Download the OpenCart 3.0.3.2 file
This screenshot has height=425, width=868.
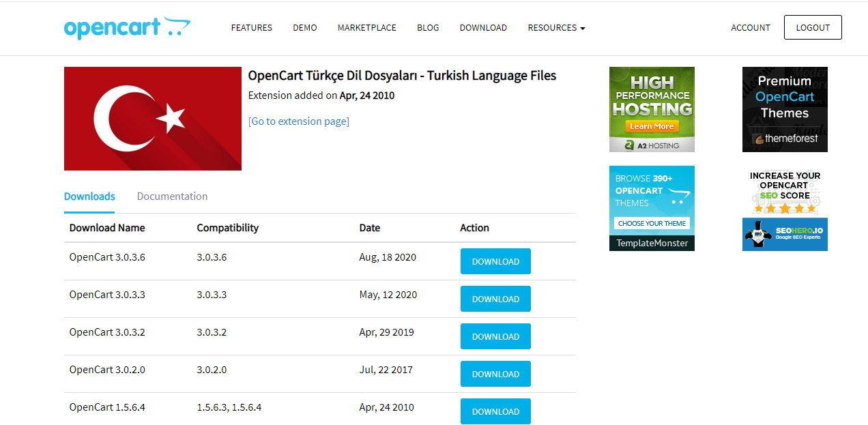[495, 336]
